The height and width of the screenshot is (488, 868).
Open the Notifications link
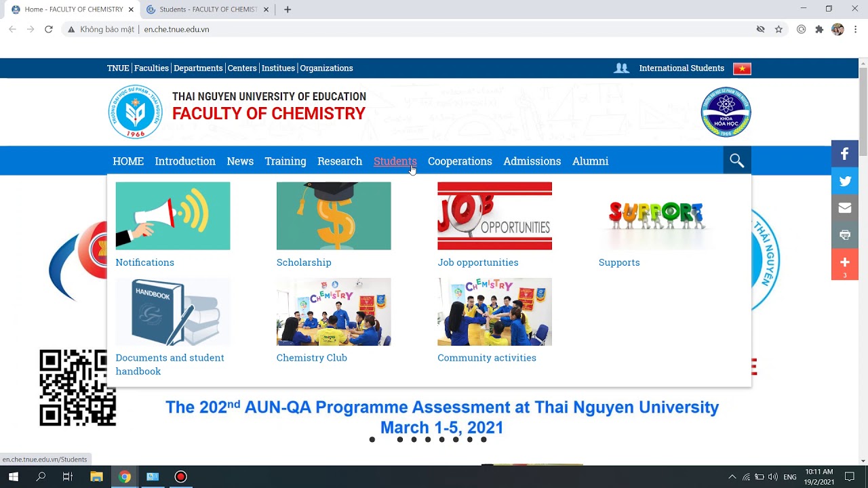tap(144, 262)
